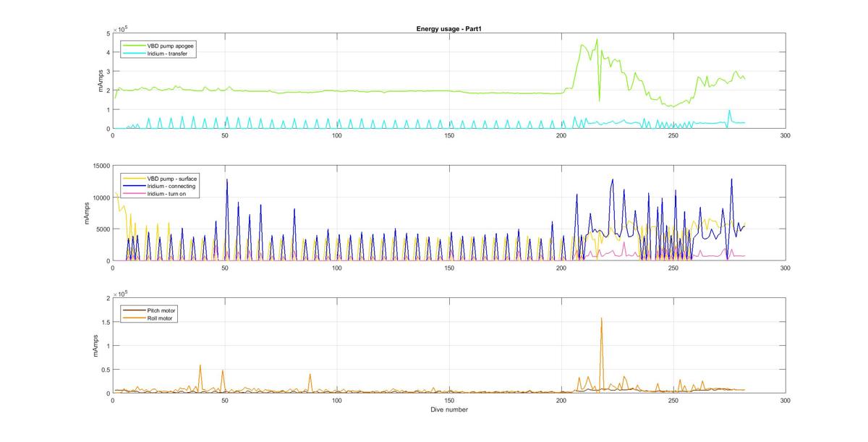Viewport: 868px width, 442px height.
Task: Click the '1.5' tick on bottom plot
Action: pos(104,322)
